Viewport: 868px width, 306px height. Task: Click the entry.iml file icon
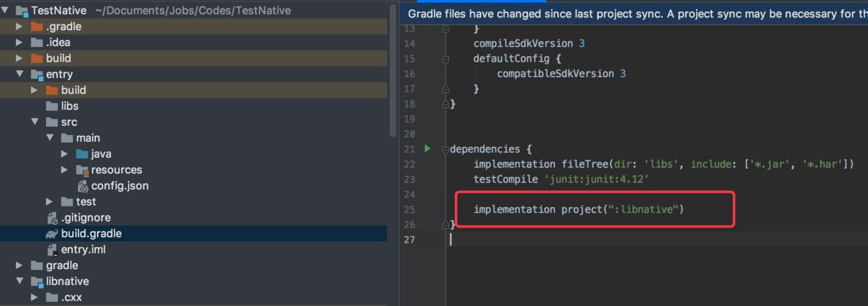pos(52,250)
